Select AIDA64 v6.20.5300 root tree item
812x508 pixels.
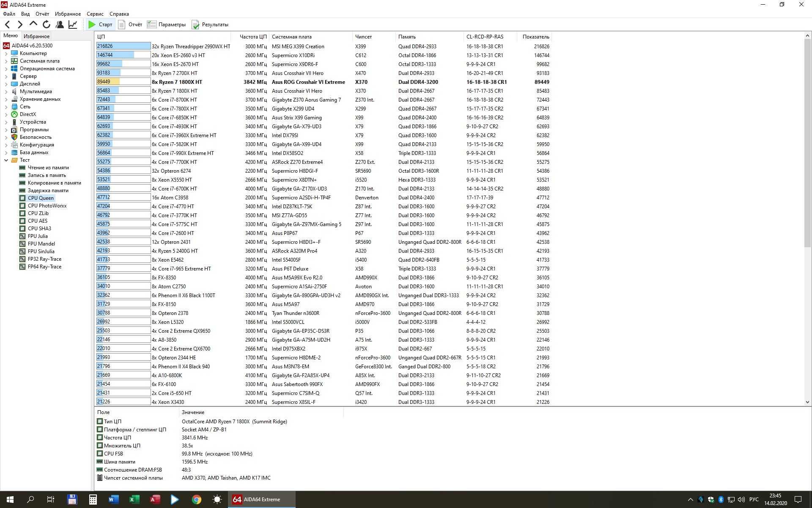coord(32,46)
